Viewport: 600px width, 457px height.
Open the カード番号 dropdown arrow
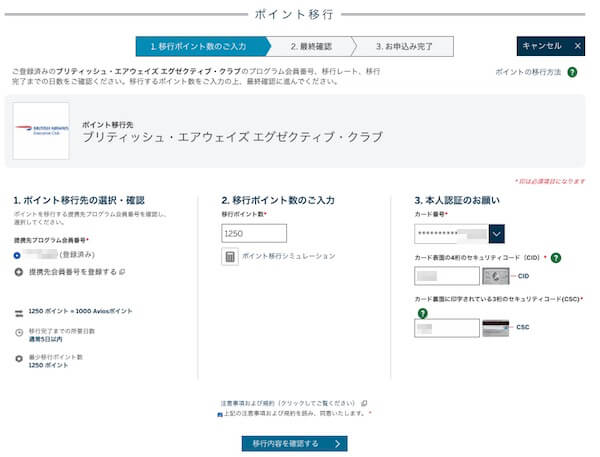496,234
